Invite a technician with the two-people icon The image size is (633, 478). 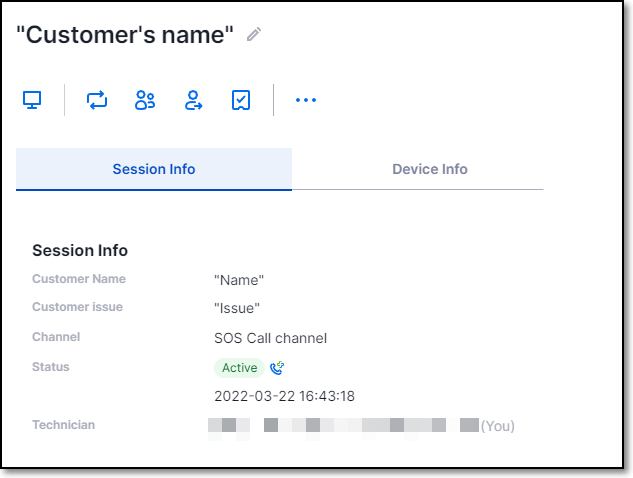[145, 100]
